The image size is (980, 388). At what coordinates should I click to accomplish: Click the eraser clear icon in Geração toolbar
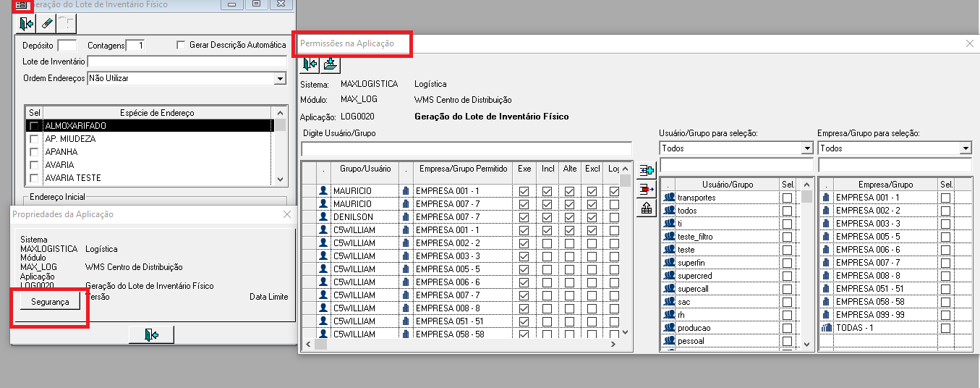click(x=46, y=24)
